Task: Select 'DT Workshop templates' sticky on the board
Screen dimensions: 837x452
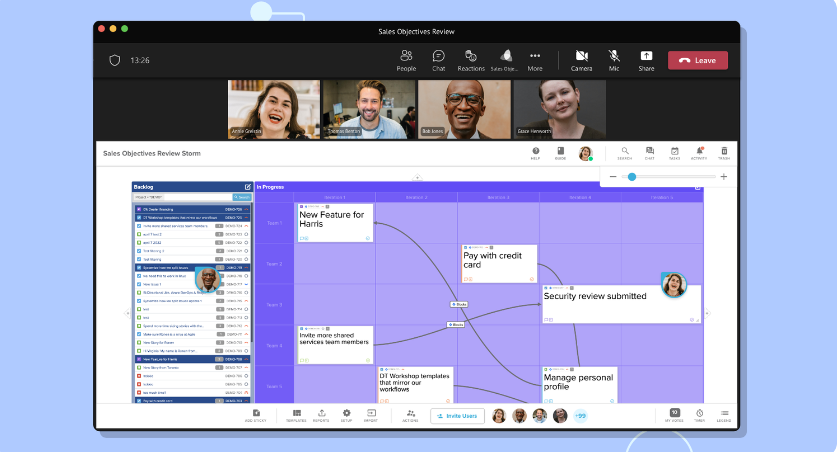Action: (416, 385)
